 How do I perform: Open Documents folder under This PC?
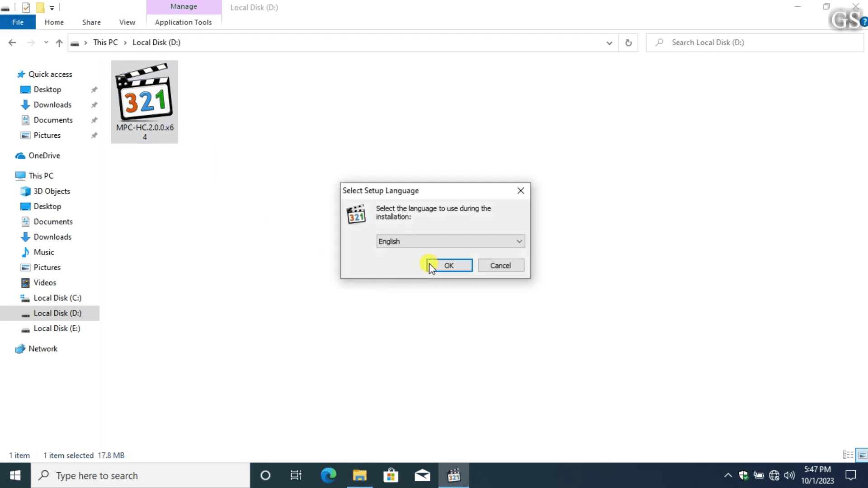click(53, 222)
